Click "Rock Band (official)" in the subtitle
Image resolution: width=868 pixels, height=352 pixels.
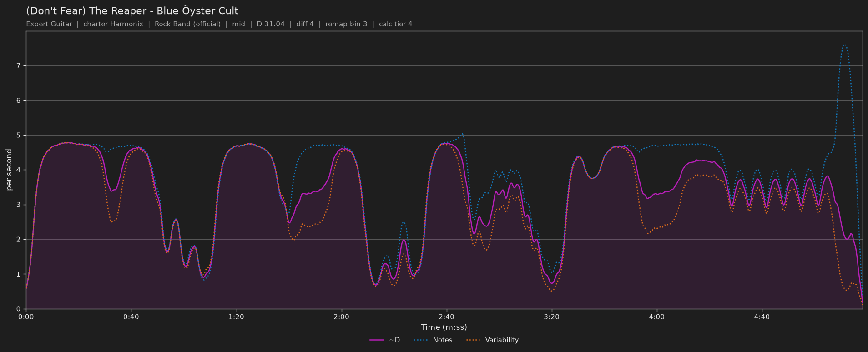187,24
